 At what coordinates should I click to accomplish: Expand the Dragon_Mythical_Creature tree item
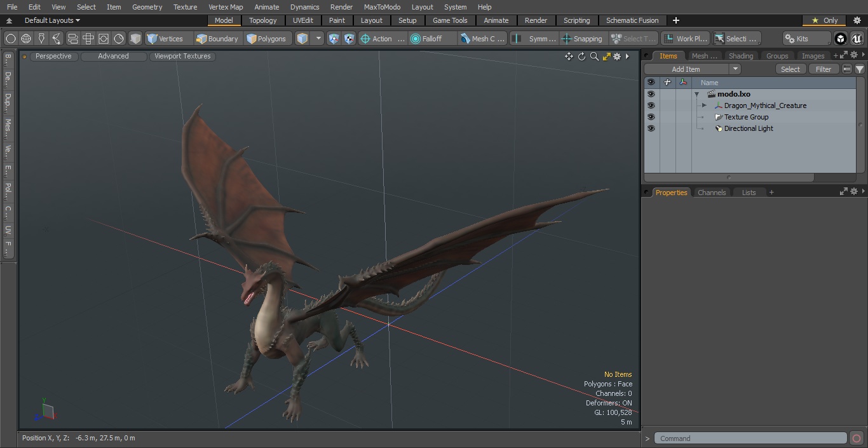pyautogui.click(x=704, y=105)
